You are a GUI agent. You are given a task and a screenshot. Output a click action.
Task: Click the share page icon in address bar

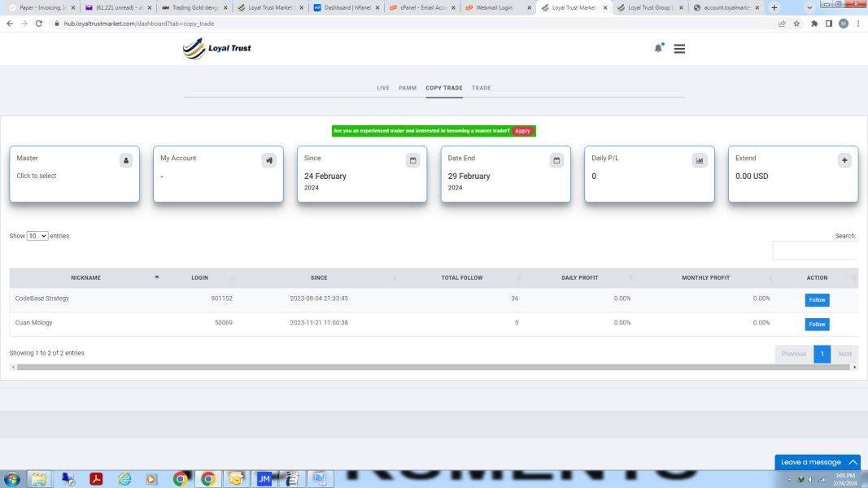pos(782,24)
